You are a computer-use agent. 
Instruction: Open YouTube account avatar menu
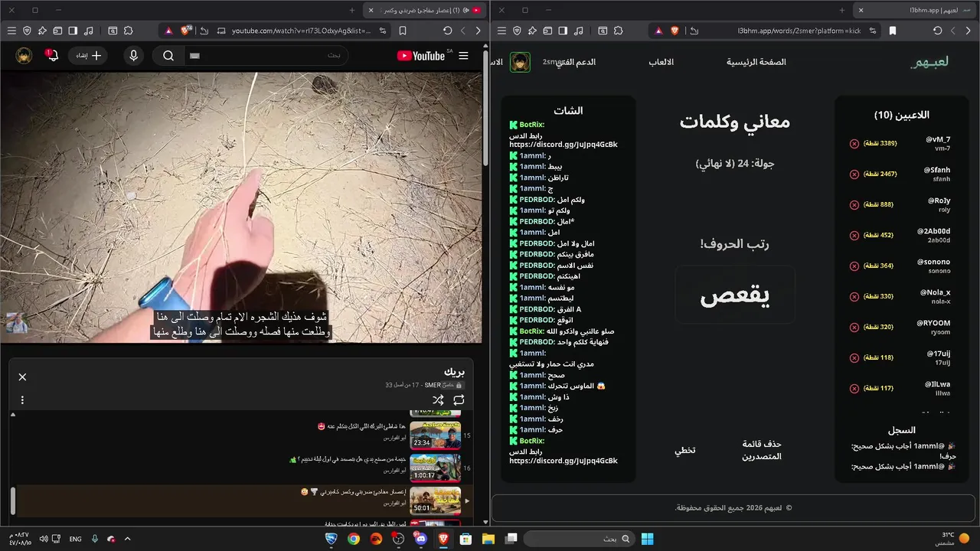(24, 56)
